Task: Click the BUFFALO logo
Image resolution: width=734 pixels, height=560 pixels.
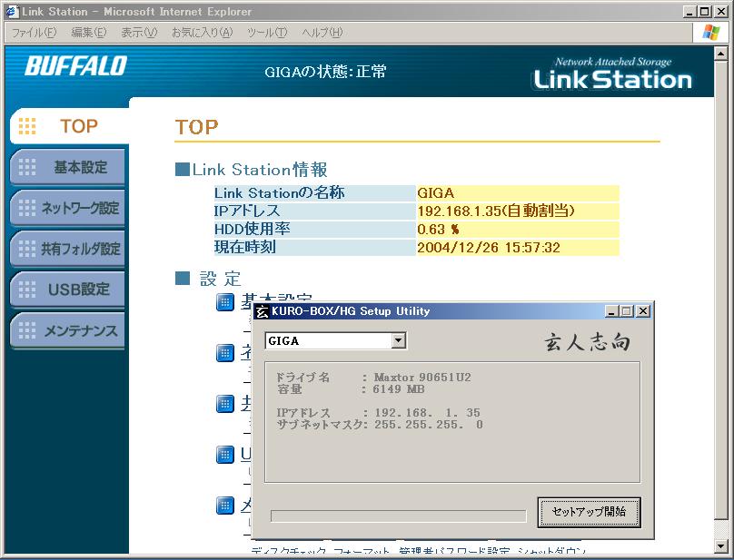Action: coord(75,66)
